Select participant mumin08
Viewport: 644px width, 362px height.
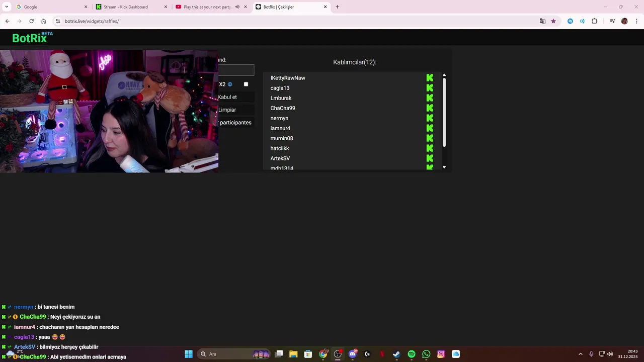(282, 138)
